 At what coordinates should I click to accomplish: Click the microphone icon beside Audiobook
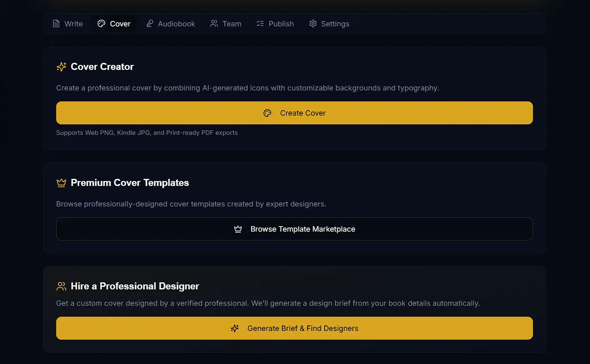pos(150,24)
